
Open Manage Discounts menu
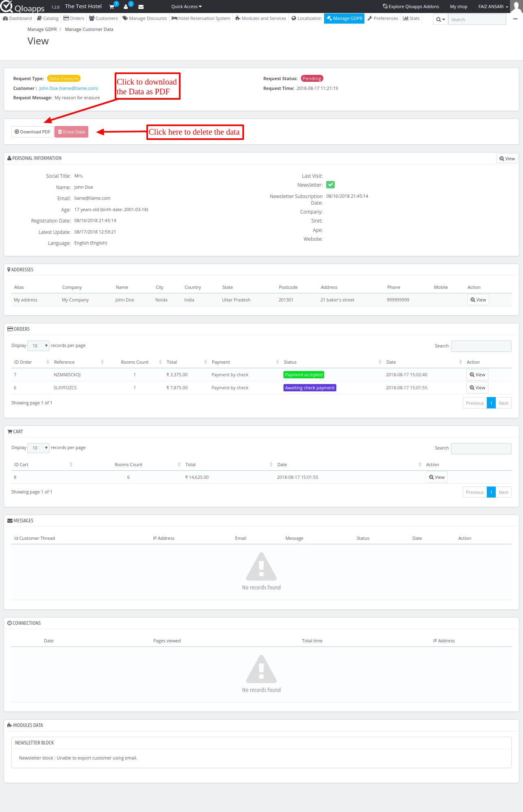pos(145,18)
